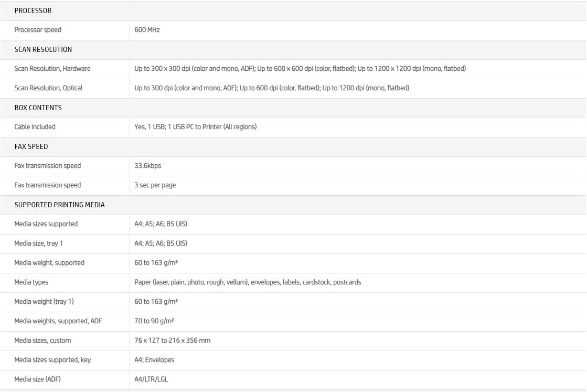Click the SCAN RESOLUTION section heading

(43, 49)
